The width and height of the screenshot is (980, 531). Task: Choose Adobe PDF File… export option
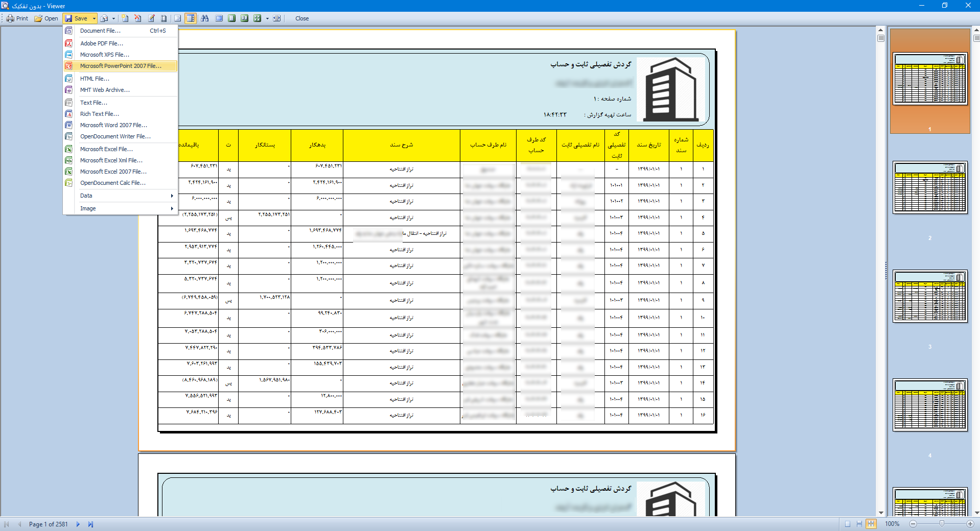tap(120, 43)
